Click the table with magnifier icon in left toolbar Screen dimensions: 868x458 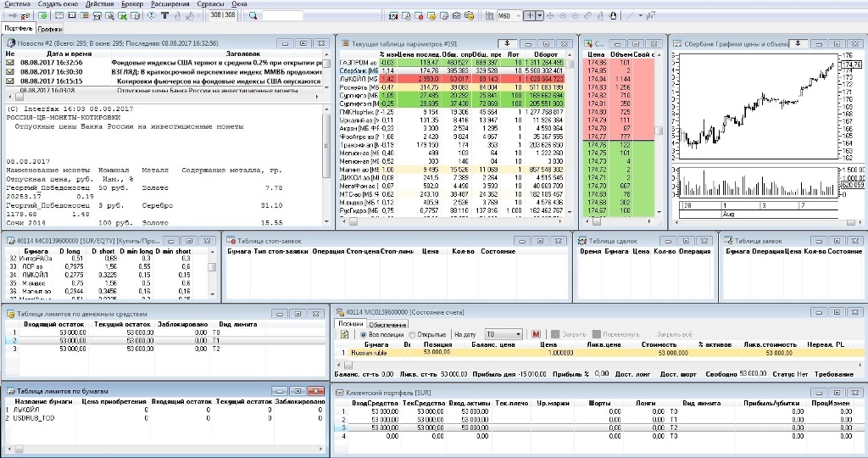click(110, 16)
